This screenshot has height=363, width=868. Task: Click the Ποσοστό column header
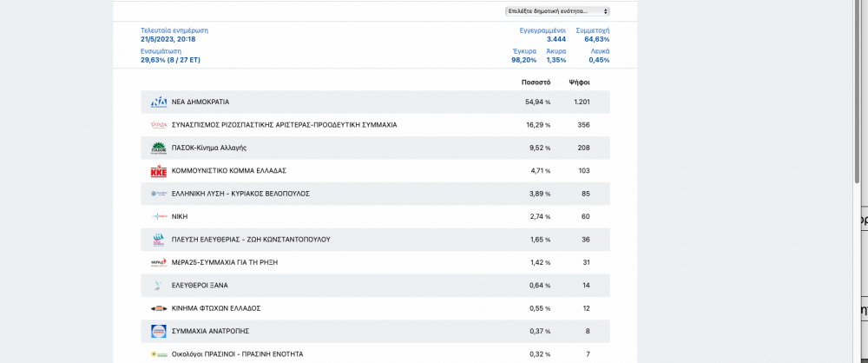tap(536, 82)
